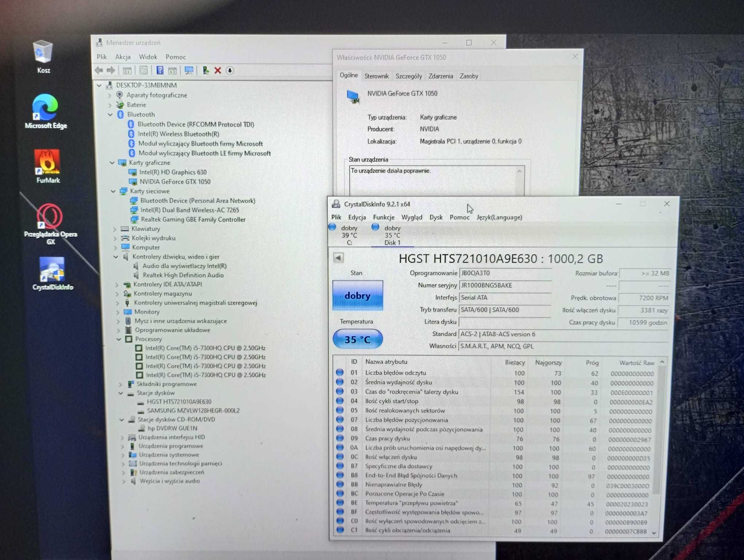The height and width of the screenshot is (560, 744).
Task: Close the NVIDIA GeForce GTX 1050 properties dialog
Action: (575, 57)
